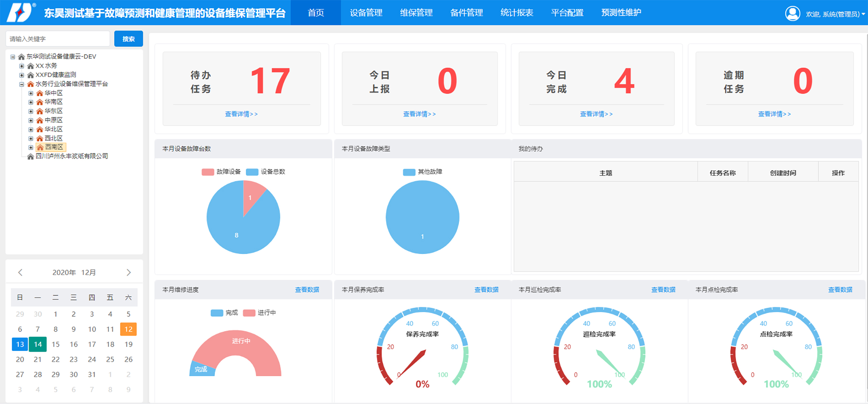
Task: Click the 主题 column header
Action: coord(605,173)
